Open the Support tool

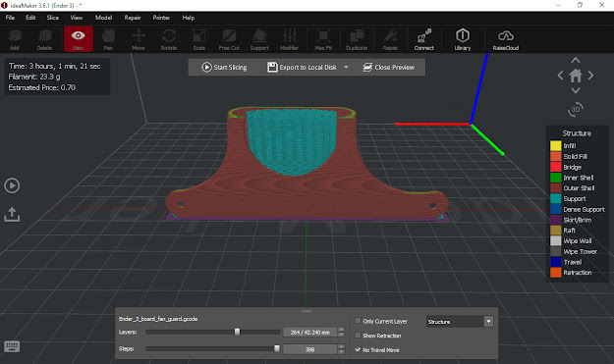[259, 39]
